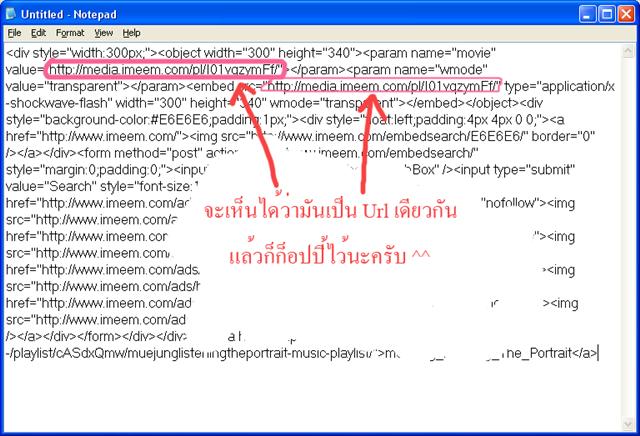640x436 pixels.
Task: Click text 'style="margin:0;padding:0;"'
Action: pos(86,170)
